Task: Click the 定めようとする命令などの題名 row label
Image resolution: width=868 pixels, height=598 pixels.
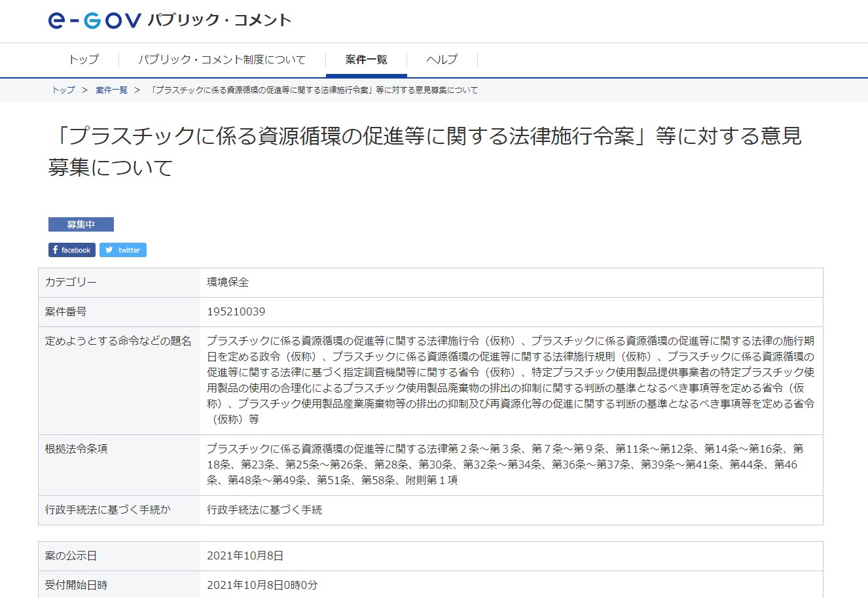Action: [x=118, y=342]
